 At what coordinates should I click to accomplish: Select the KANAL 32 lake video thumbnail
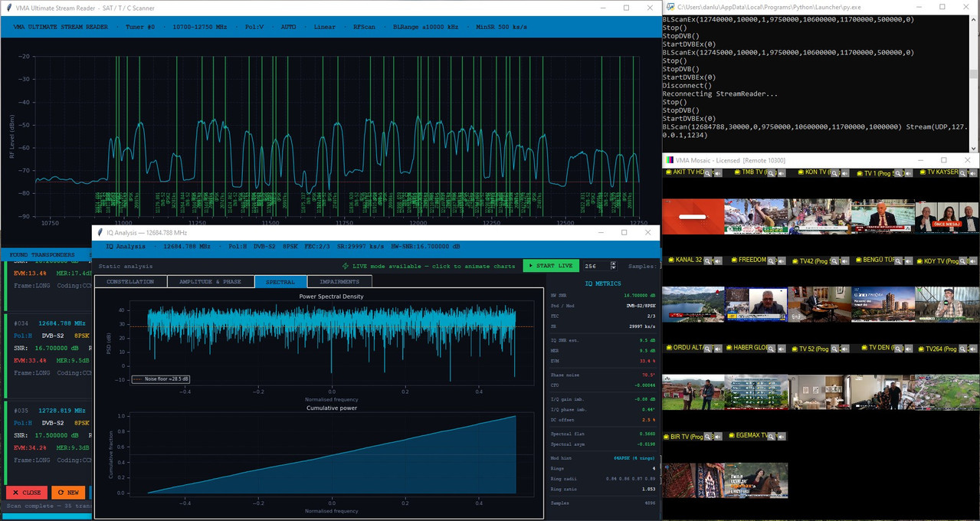coord(693,304)
